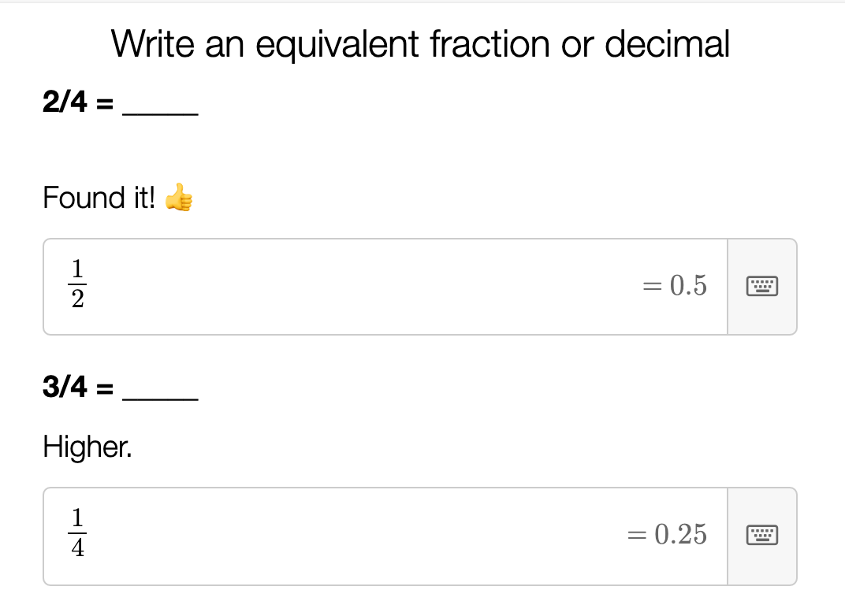
Task: Place cursor on the denominator 2 of 1/2
Action: pyautogui.click(x=77, y=300)
